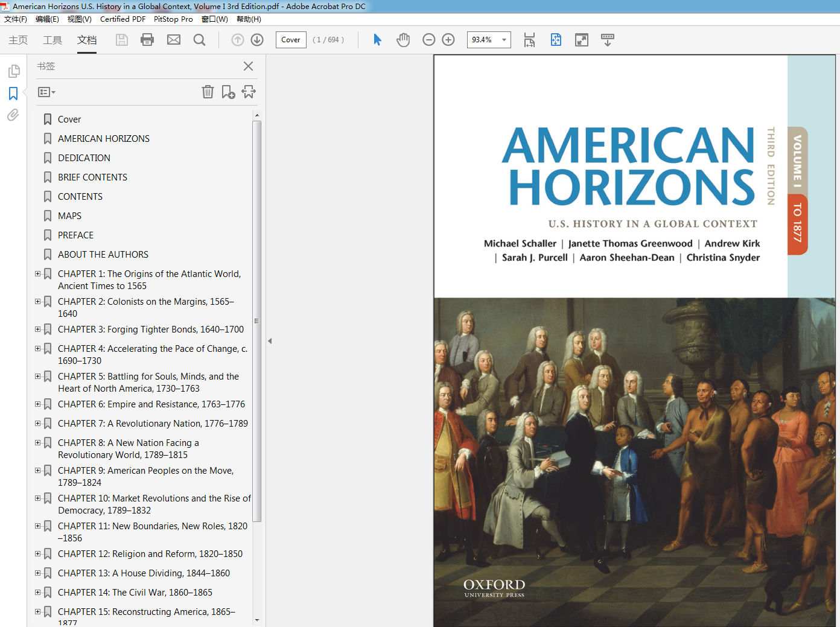Add a new bookmark icon
The image size is (840, 627).
(228, 92)
